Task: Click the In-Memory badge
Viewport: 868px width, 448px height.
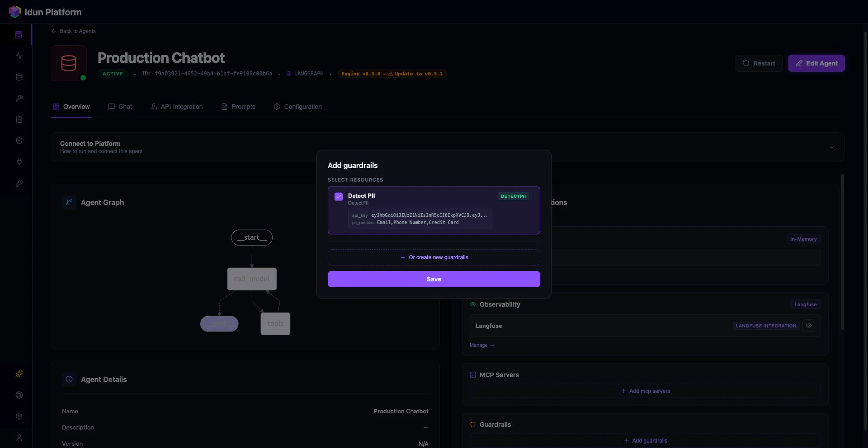Action: [803, 239]
